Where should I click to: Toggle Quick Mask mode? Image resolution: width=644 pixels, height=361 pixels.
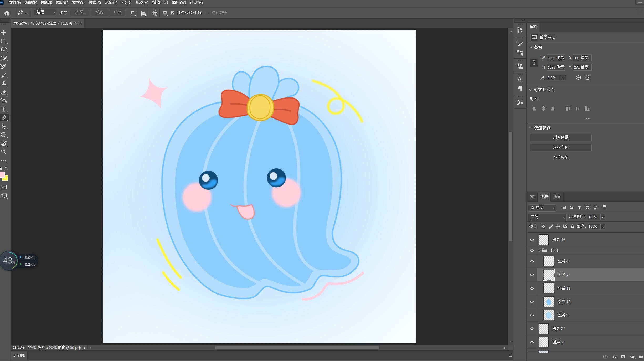pyautogui.click(x=4, y=187)
